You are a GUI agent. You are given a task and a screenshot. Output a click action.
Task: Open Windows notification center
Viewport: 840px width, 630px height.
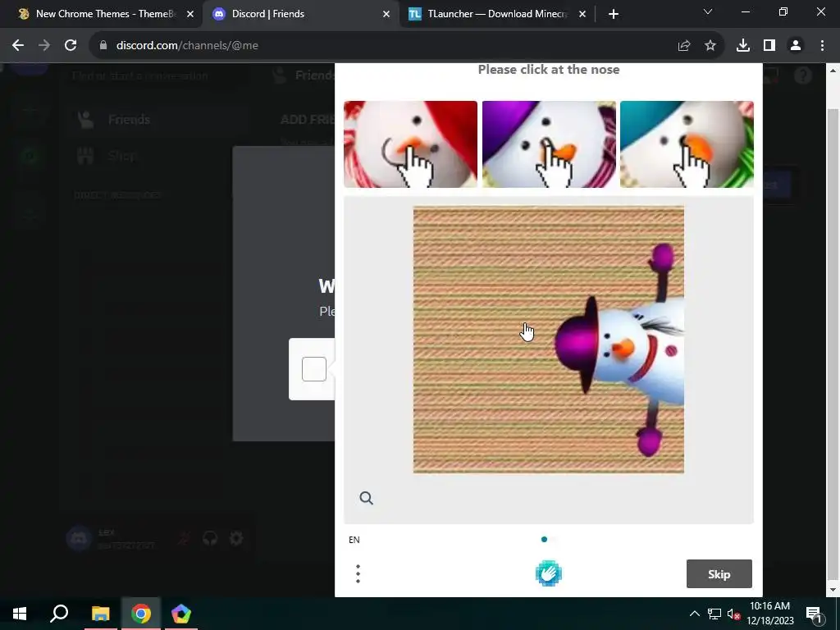pos(814,614)
